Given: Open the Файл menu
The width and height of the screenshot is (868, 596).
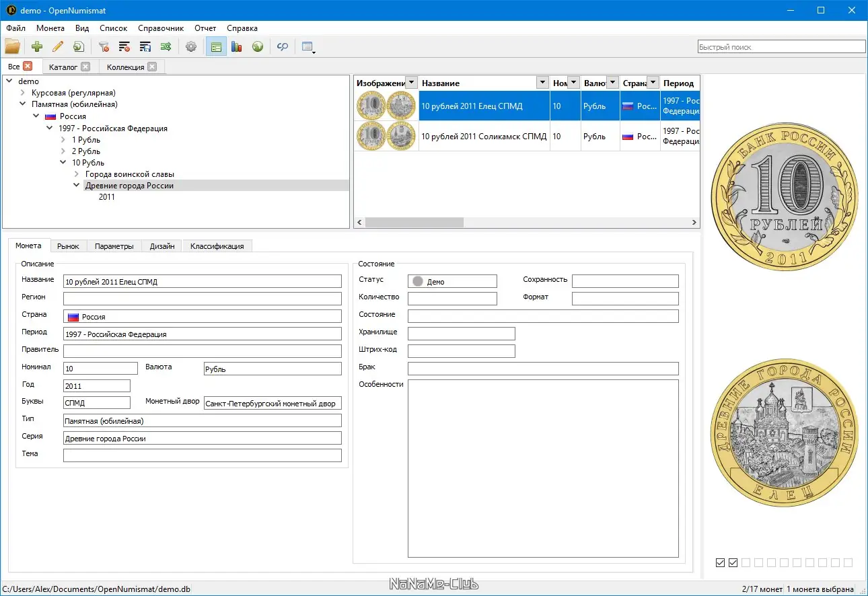Looking at the screenshot, I should click(16, 28).
